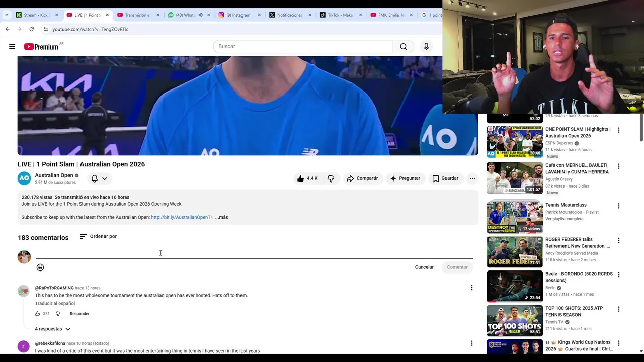Click the Preguntar button
Image resolution: width=644 pixels, height=362 pixels.
click(405, 178)
